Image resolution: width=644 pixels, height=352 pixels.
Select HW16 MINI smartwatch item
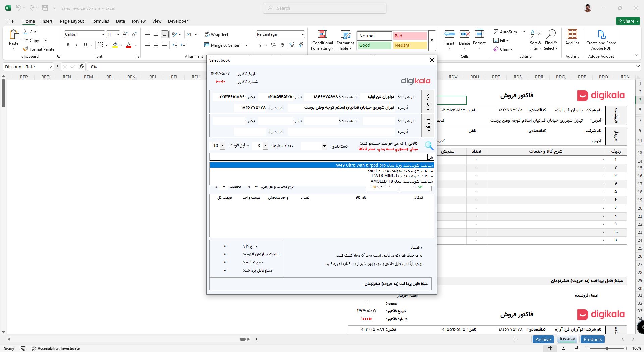click(x=322, y=176)
